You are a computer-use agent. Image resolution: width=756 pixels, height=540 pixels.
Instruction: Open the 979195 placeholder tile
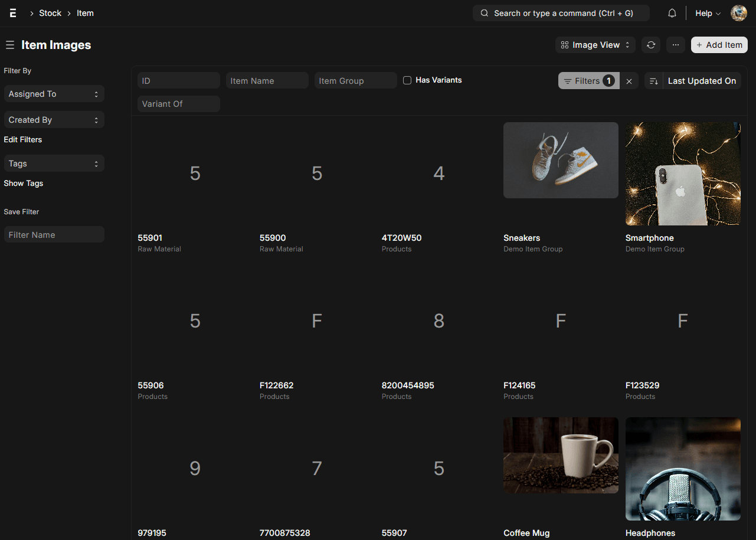195,469
